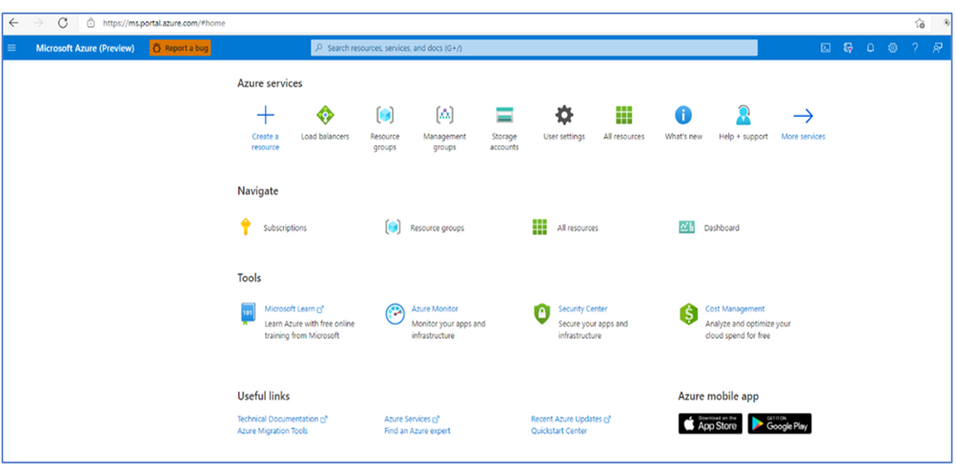956x465 pixels.
Task: Open the Find an Azure expert link
Action: tap(417, 431)
